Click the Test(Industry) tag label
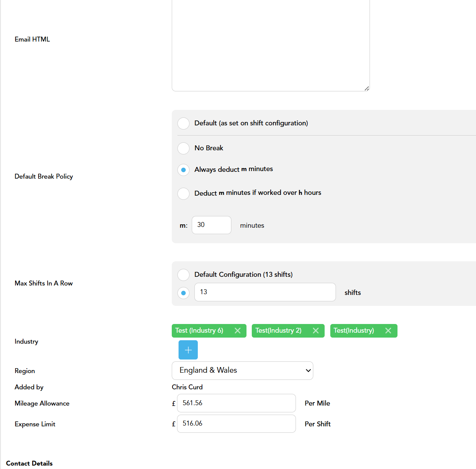Viewport: 476px width, 469px height. (354, 331)
